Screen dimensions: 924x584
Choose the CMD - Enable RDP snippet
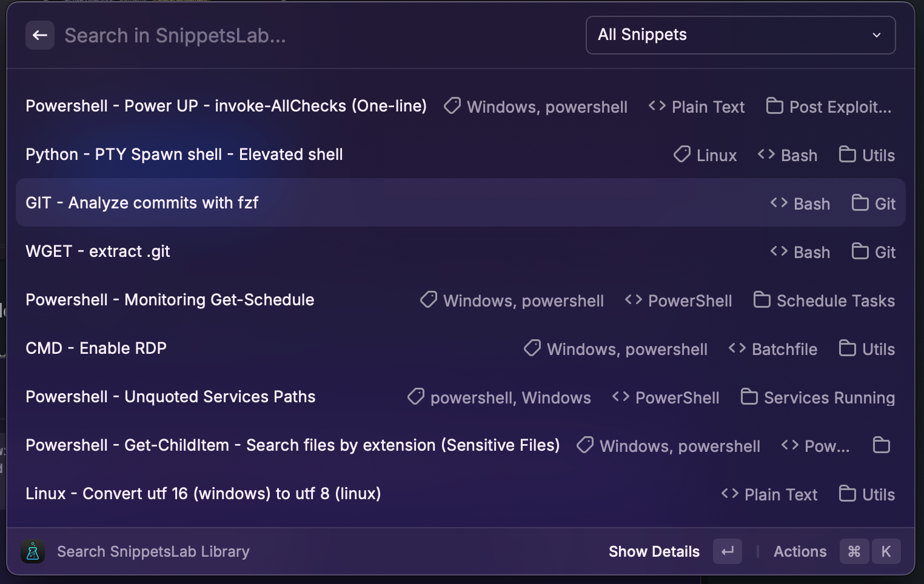tap(96, 348)
